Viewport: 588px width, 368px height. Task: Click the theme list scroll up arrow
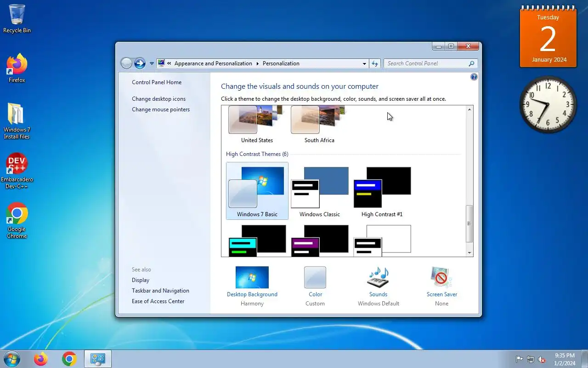(x=469, y=109)
